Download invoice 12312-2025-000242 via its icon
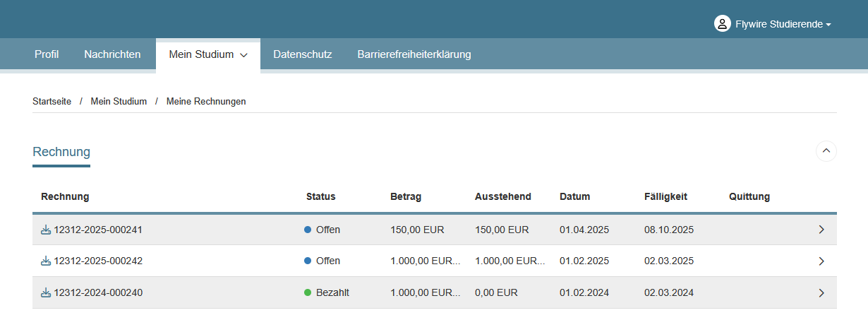Viewport: 868px width, 332px height. (46, 261)
